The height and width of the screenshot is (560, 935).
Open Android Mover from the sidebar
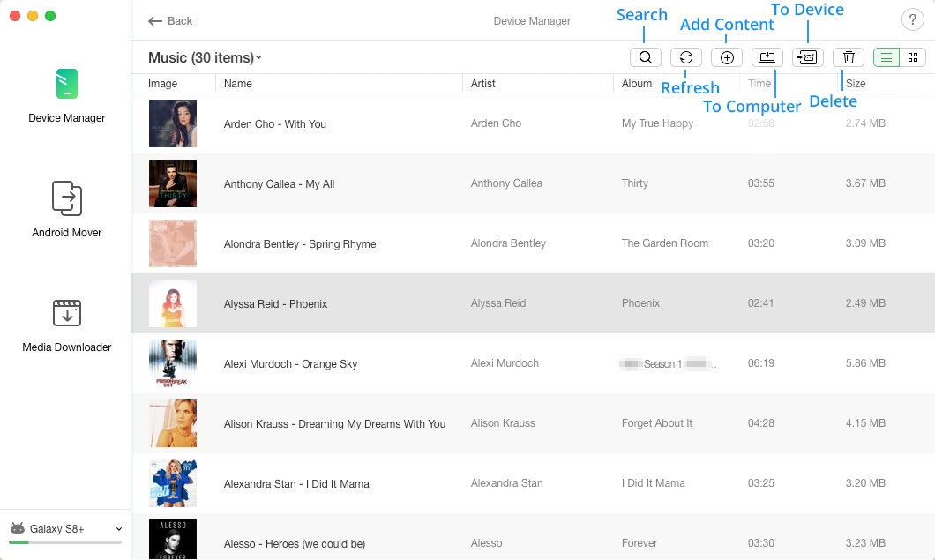pyautogui.click(x=67, y=209)
